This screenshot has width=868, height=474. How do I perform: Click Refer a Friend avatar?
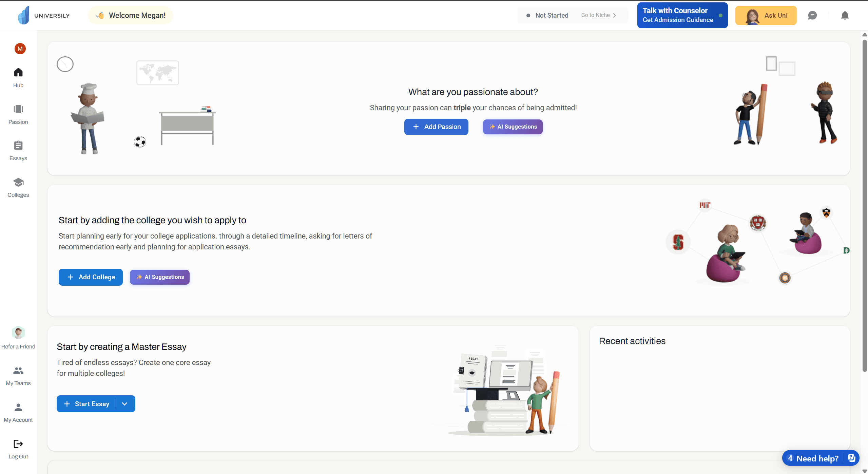point(18,333)
